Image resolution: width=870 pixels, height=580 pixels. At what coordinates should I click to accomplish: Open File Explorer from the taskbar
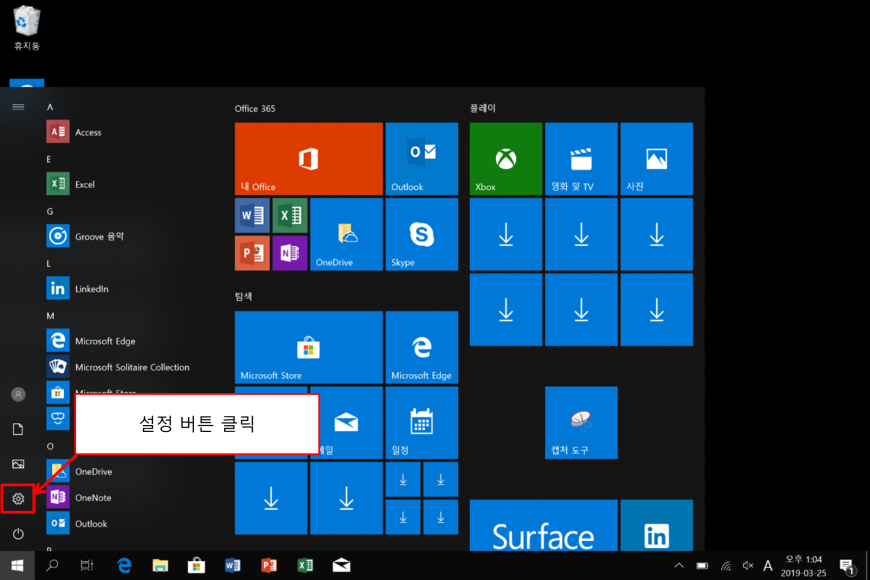pos(160,566)
